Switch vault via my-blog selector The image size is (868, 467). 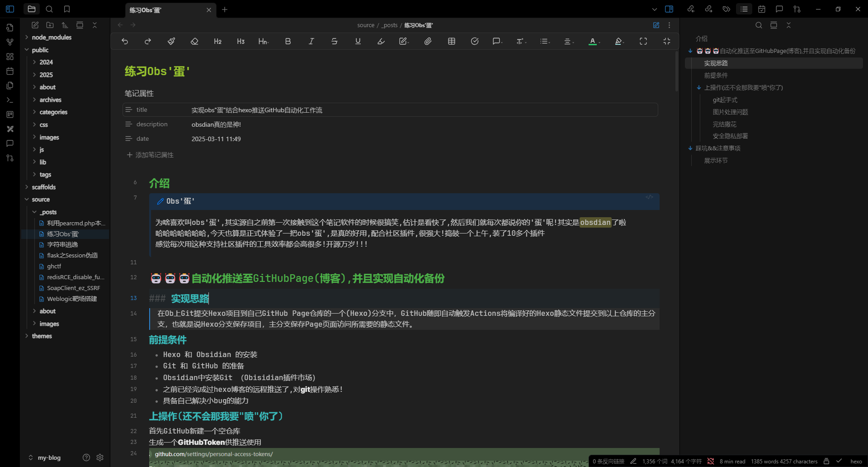pyautogui.click(x=45, y=457)
